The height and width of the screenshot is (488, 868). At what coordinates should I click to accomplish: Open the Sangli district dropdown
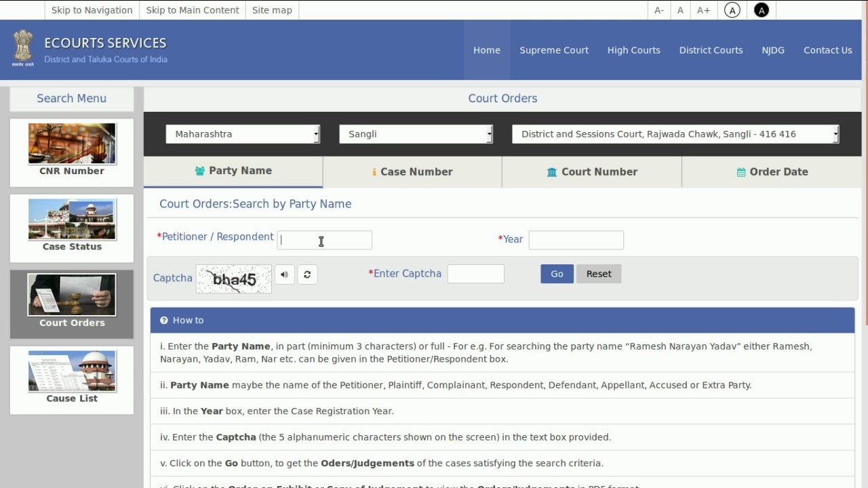[x=416, y=134]
